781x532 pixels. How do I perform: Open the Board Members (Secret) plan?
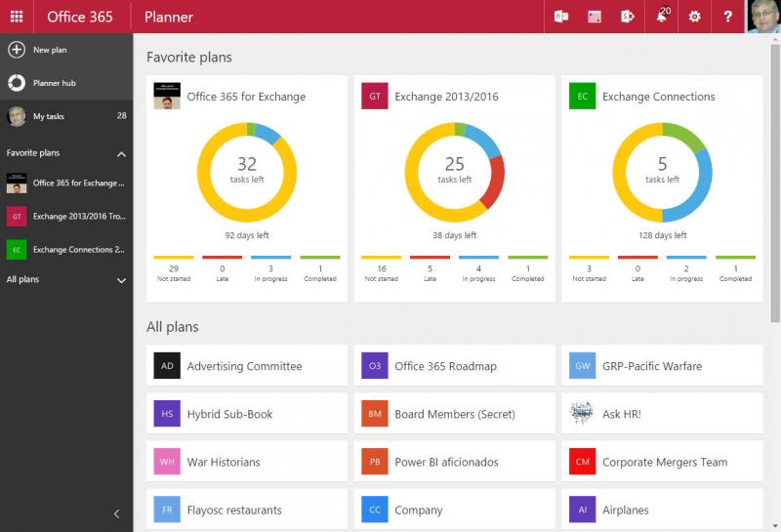[x=454, y=414]
